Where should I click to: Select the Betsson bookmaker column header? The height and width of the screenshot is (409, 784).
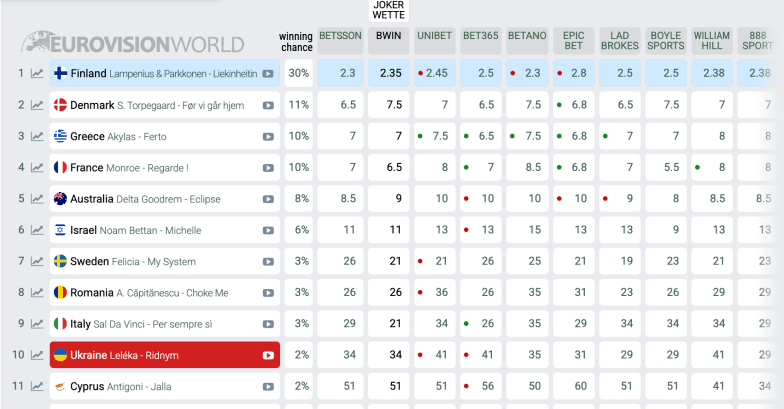(x=341, y=36)
